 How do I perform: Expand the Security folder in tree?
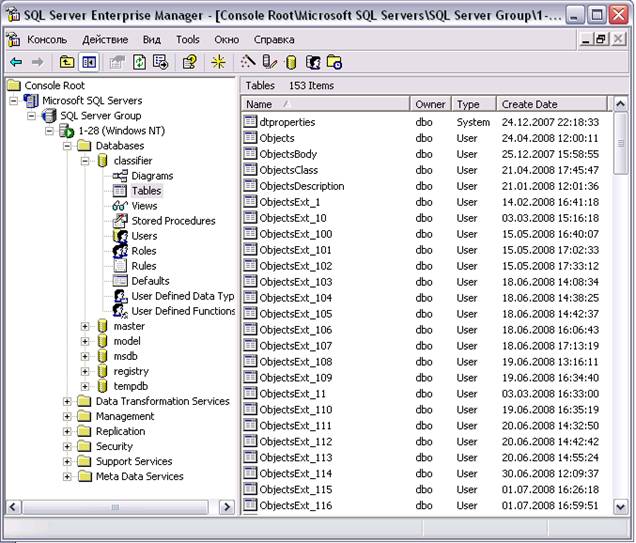click(x=67, y=446)
